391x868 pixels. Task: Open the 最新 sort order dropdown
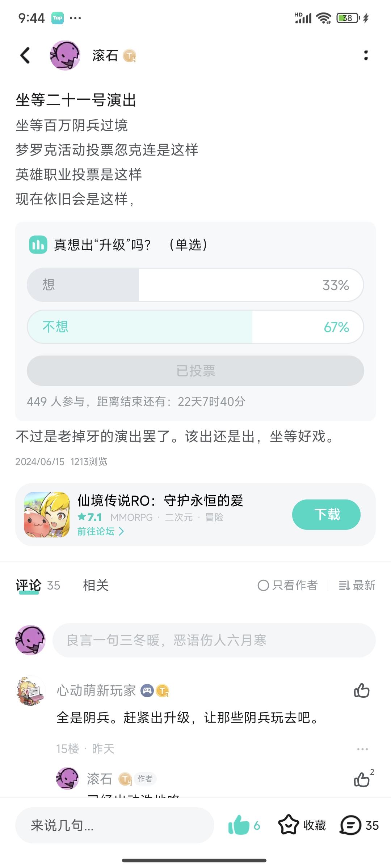(357, 585)
